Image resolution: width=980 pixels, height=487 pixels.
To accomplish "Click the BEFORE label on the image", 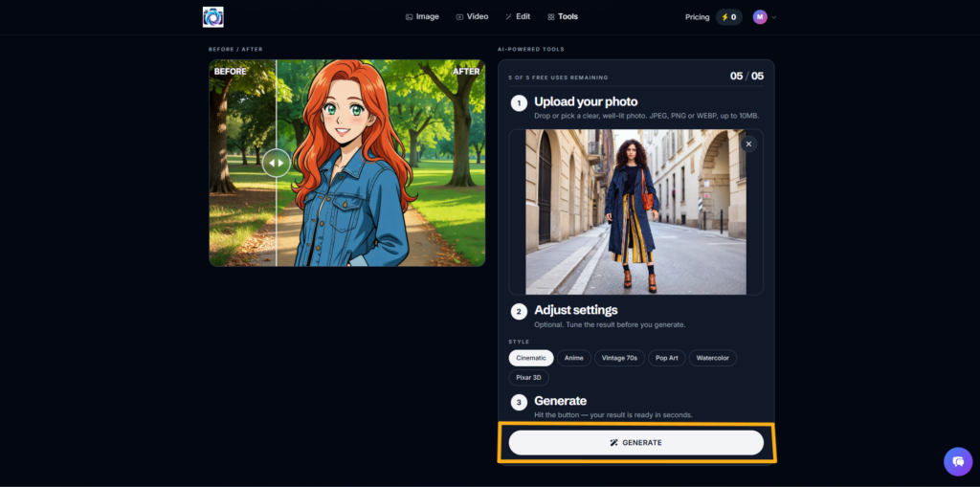I will (230, 71).
